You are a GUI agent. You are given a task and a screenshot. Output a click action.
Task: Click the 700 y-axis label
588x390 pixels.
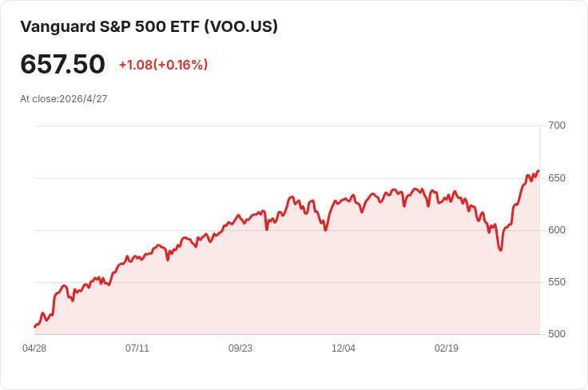[557, 125]
